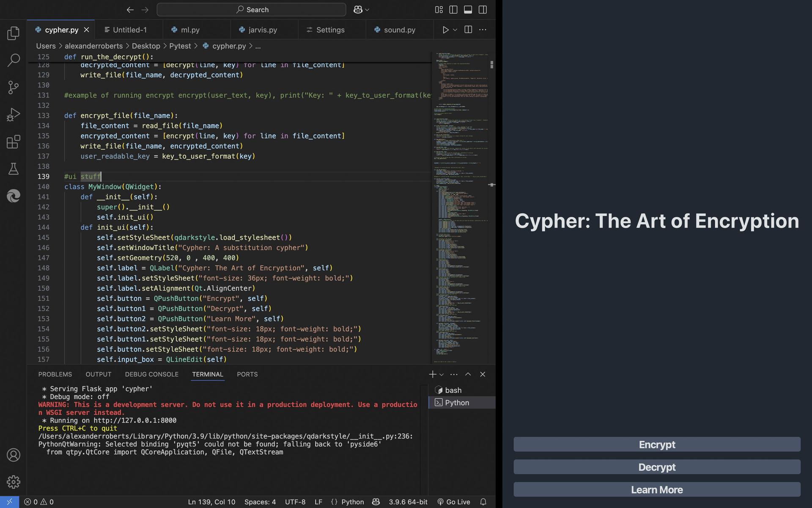This screenshot has width=812, height=508.
Task: Click the Learn More button
Action: click(657, 490)
